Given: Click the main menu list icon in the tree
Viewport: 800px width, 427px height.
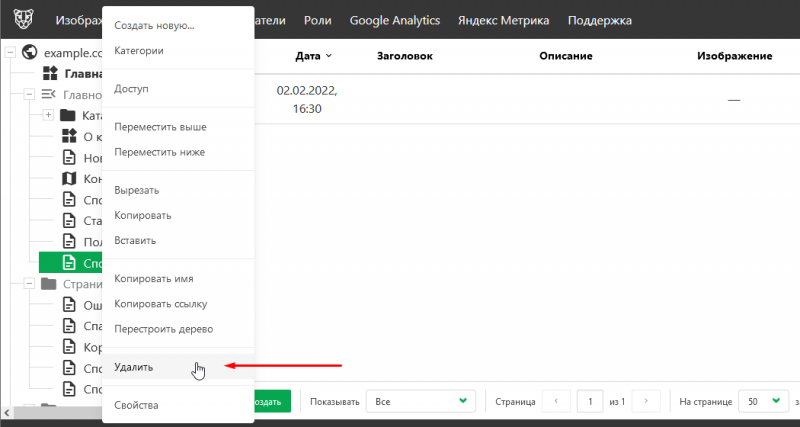Looking at the screenshot, I should point(48,94).
